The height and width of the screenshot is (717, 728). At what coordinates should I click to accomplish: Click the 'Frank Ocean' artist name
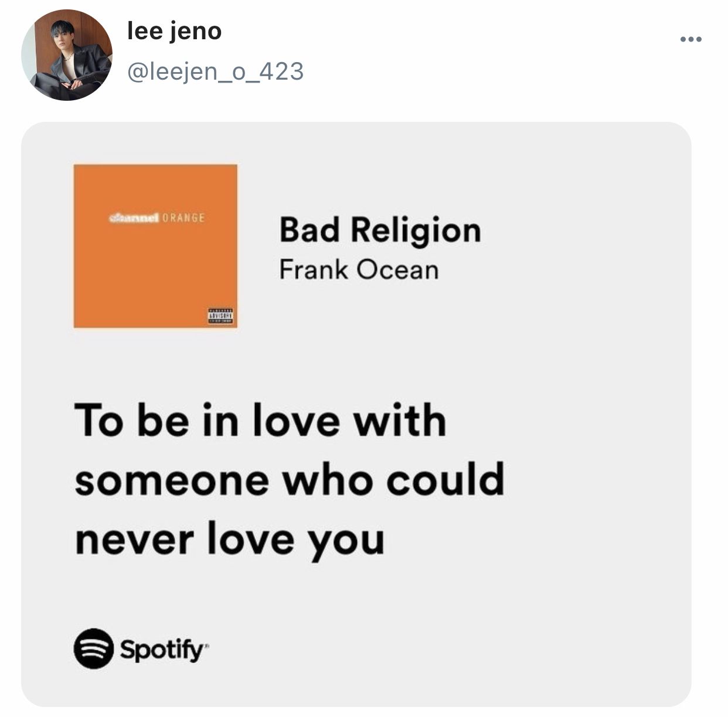pos(359,270)
